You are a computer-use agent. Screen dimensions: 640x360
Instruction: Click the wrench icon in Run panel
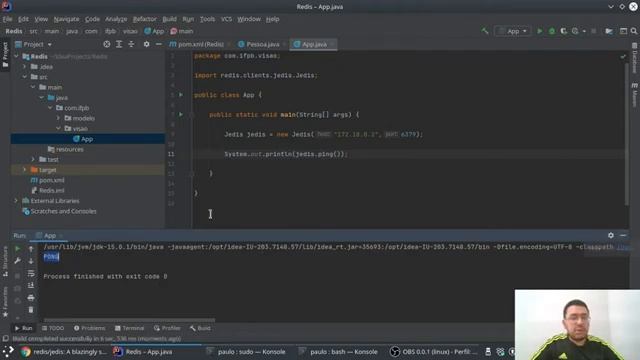pos(18,261)
